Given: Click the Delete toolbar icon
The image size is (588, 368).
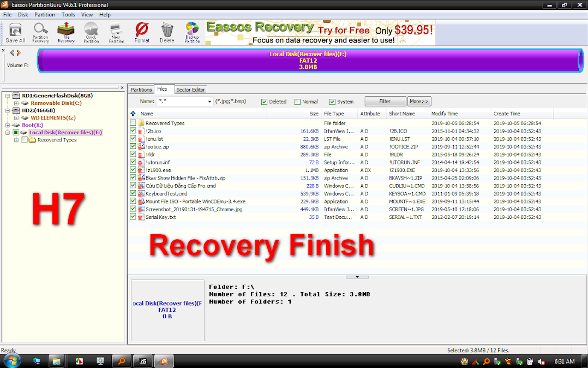Looking at the screenshot, I should pyautogui.click(x=167, y=33).
